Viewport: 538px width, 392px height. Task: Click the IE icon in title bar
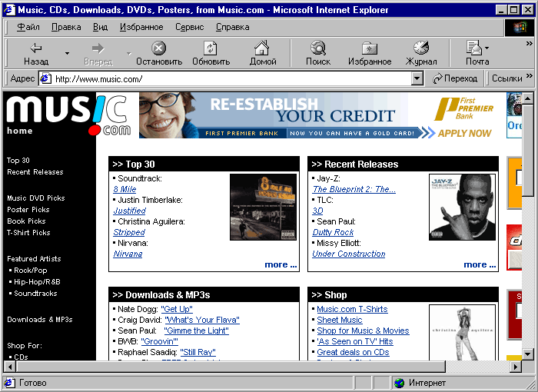click(x=9, y=10)
